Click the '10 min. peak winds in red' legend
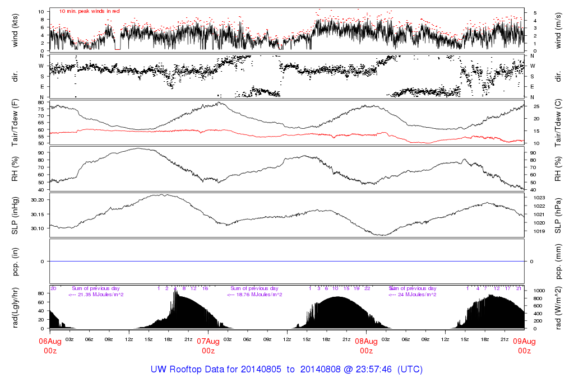574x392 pixels. click(x=89, y=11)
